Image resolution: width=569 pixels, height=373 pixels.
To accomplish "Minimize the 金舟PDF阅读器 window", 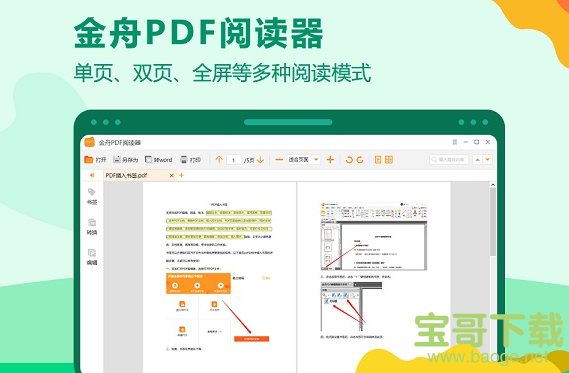I will [466, 142].
